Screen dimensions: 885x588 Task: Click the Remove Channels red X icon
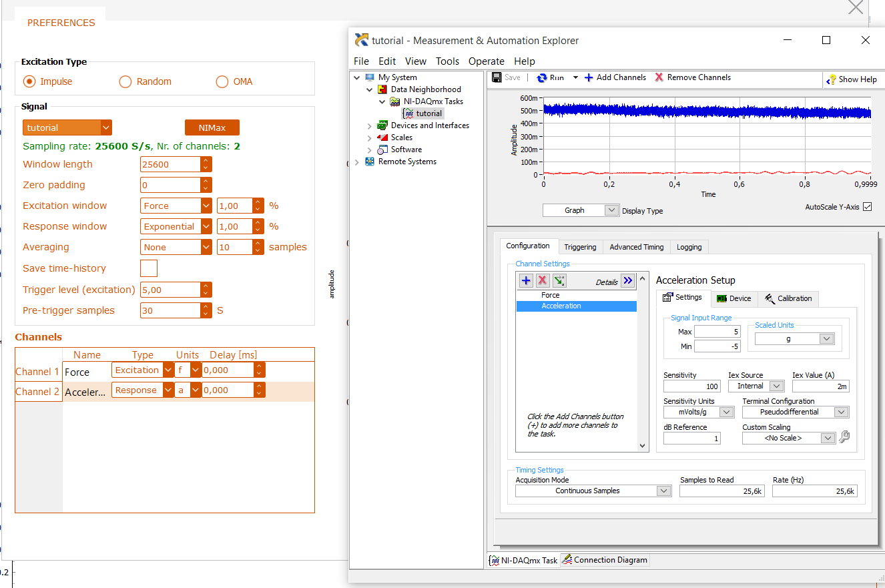pyautogui.click(x=659, y=77)
